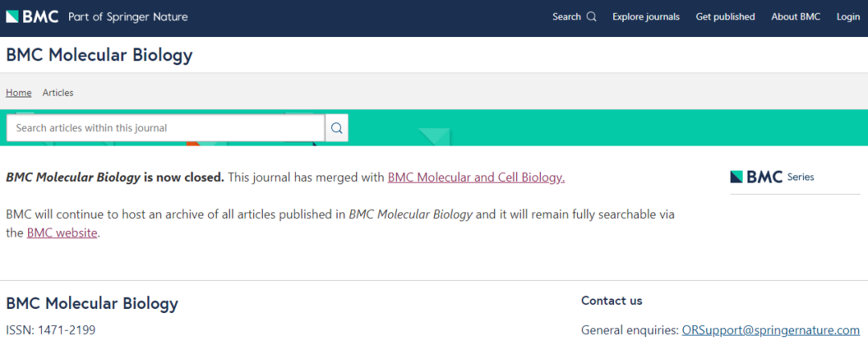Open About BMC in top navigation

pos(796,17)
